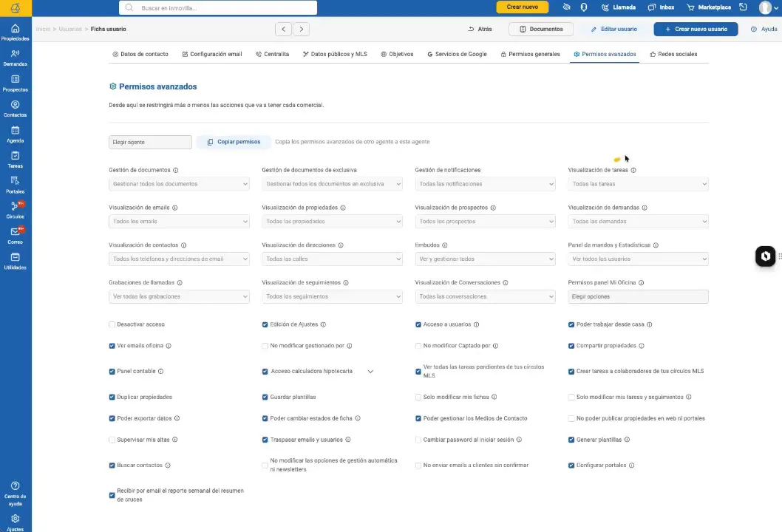Click Permisos panel Mi Oficina options field
782x532 pixels.
pyautogui.click(x=639, y=296)
